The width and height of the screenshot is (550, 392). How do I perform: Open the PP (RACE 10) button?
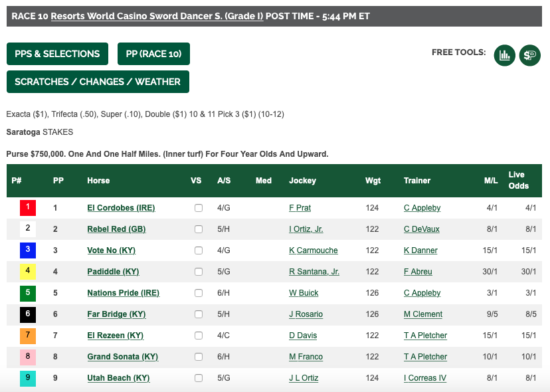(153, 54)
